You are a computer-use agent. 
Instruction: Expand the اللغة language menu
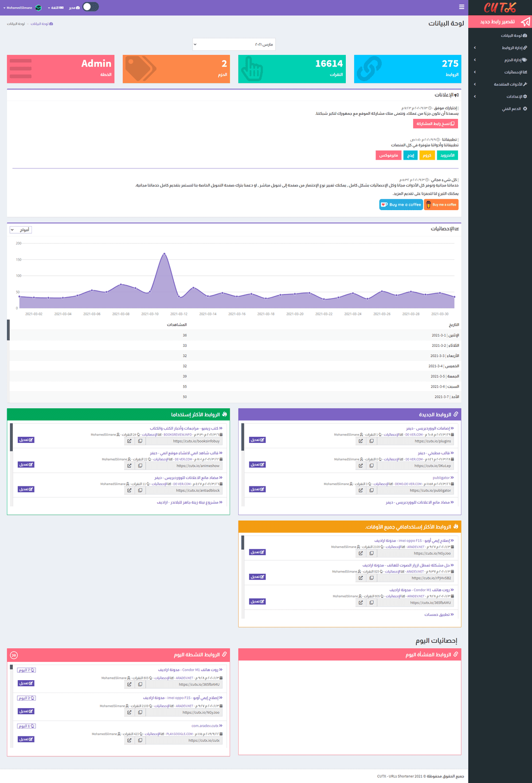[x=55, y=8]
